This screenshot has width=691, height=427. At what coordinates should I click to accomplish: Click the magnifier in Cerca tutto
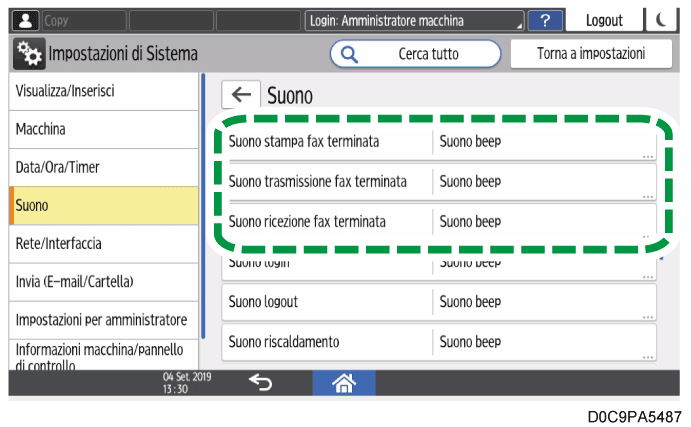tap(350, 54)
